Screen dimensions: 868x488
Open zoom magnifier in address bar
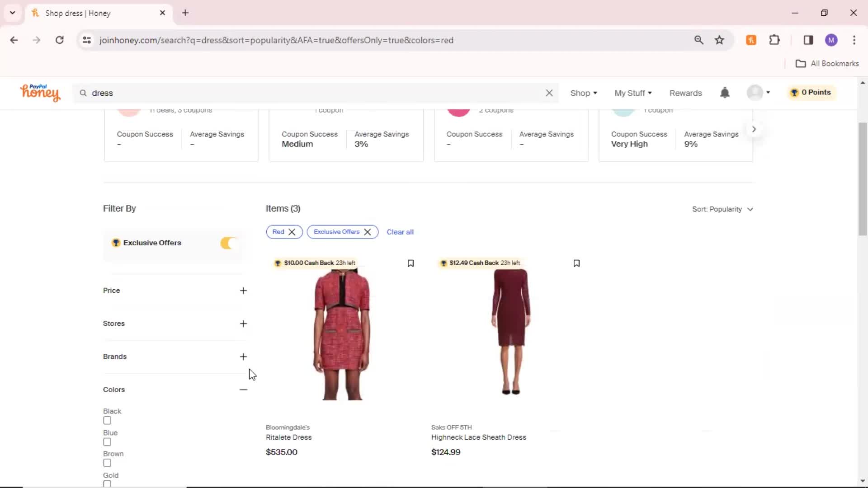(x=698, y=40)
